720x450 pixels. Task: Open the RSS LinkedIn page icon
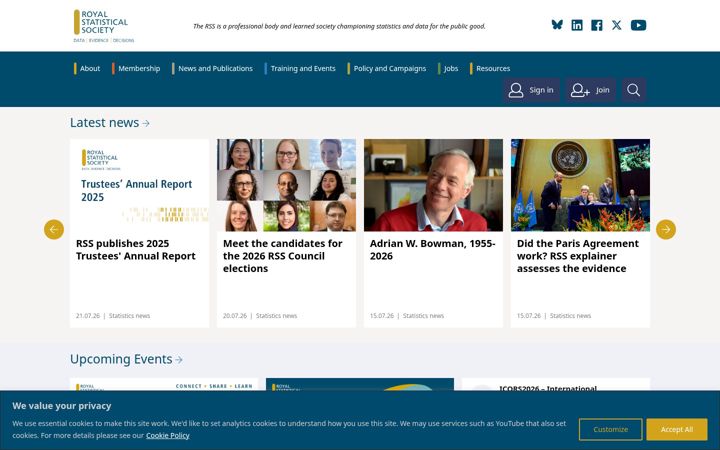click(577, 25)
